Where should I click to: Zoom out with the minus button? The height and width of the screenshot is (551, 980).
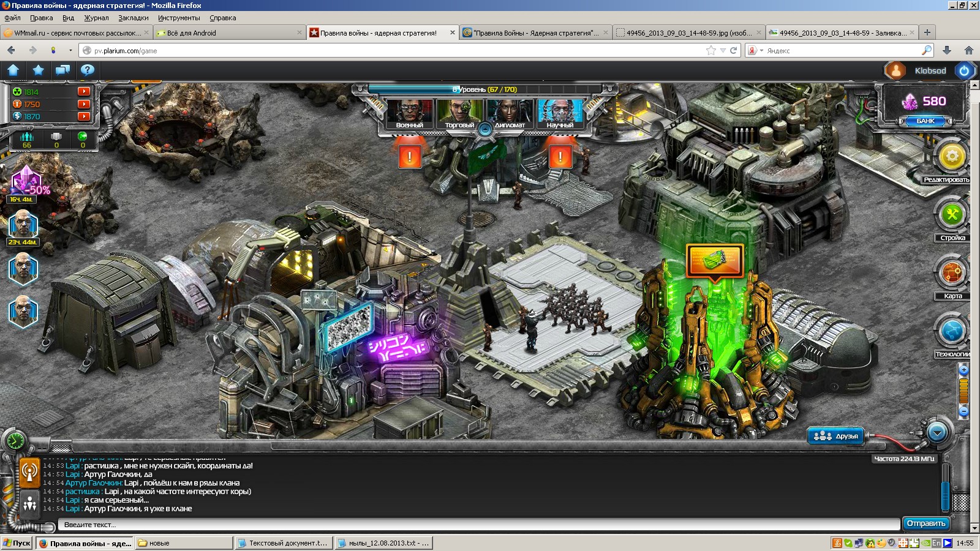point(963,411)
